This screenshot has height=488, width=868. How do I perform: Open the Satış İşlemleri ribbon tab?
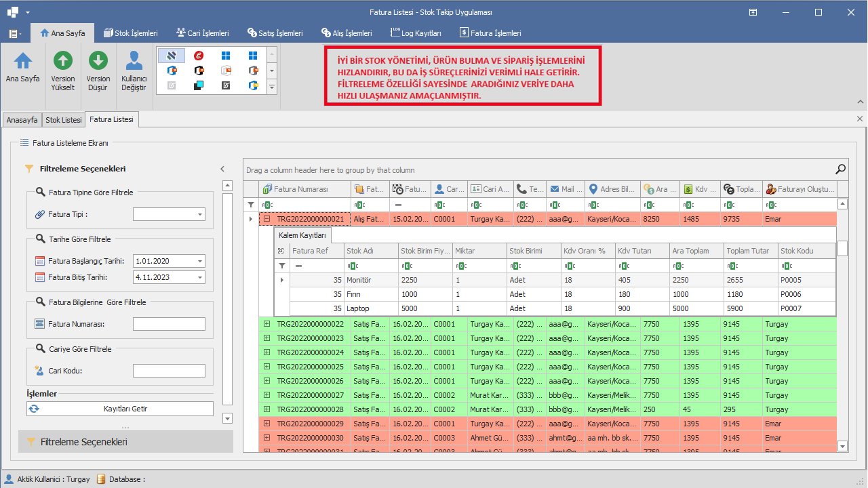coord(275,33)
